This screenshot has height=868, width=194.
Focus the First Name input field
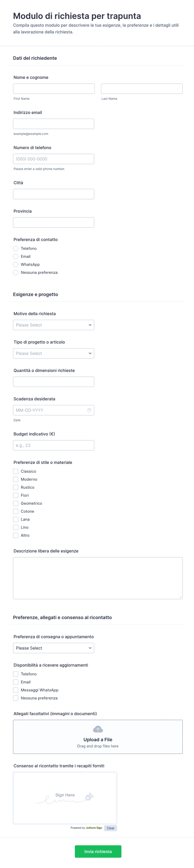[54, 89]
